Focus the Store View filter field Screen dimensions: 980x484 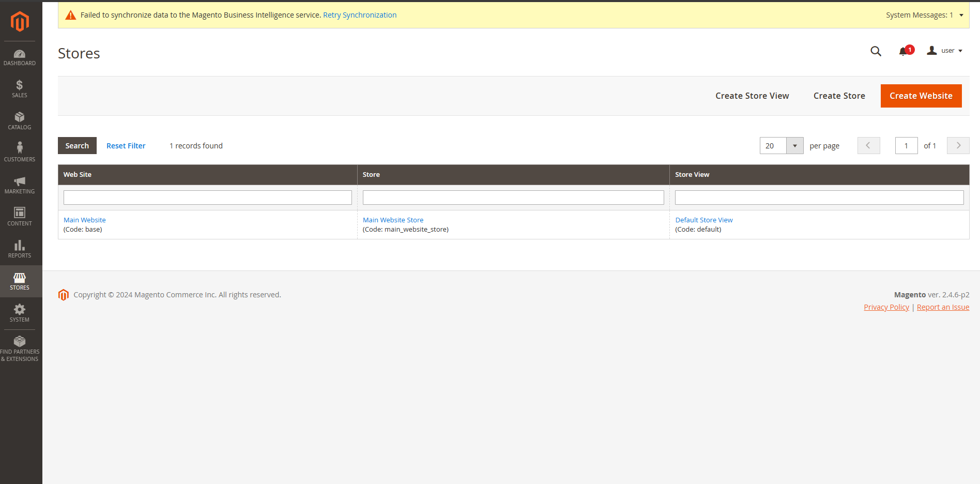(x=819, y=198)
